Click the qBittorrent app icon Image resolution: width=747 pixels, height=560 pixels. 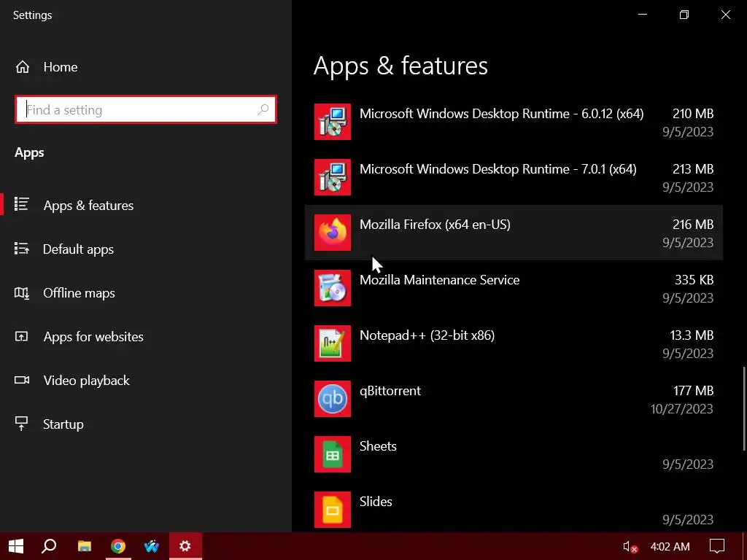[333, 399]
